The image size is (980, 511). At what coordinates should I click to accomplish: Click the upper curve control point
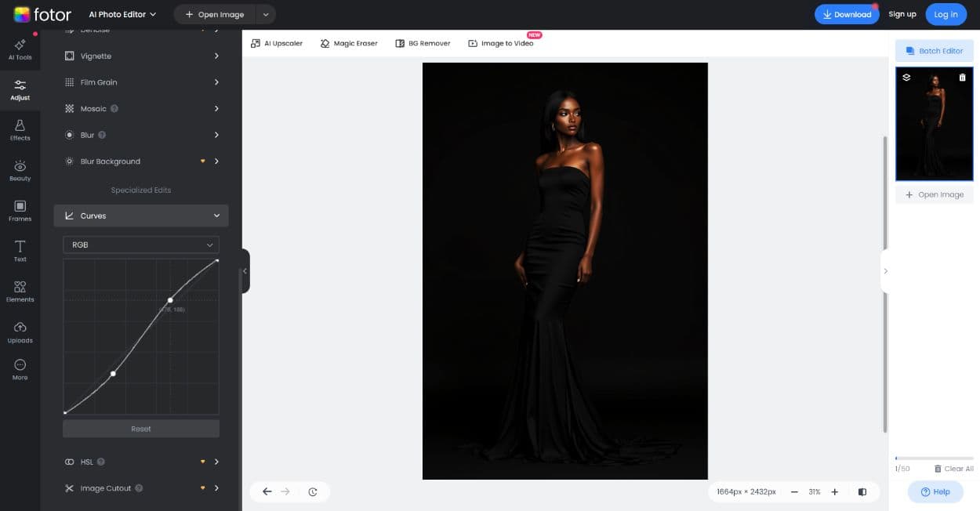click(x=170, y=300)
